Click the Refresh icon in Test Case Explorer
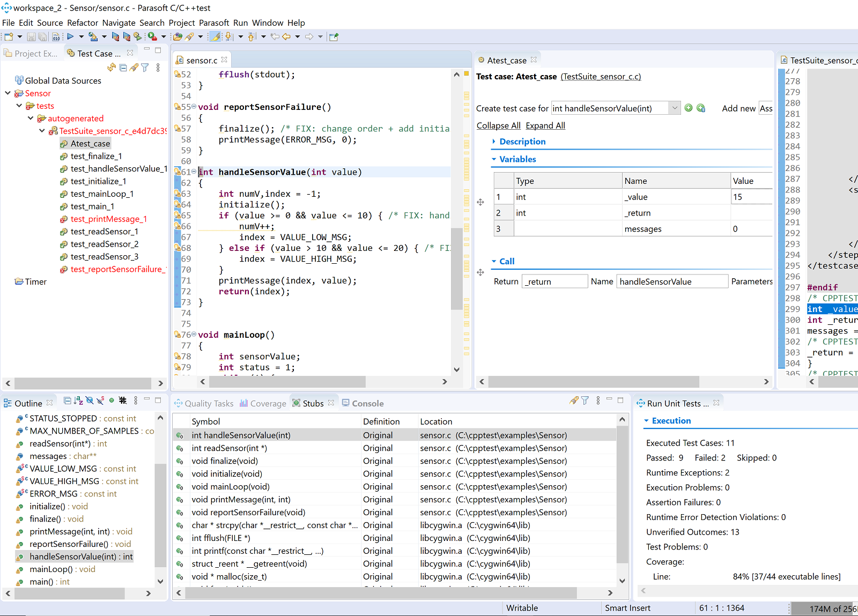This screenshot has height=616, width=858. (112, 68)
